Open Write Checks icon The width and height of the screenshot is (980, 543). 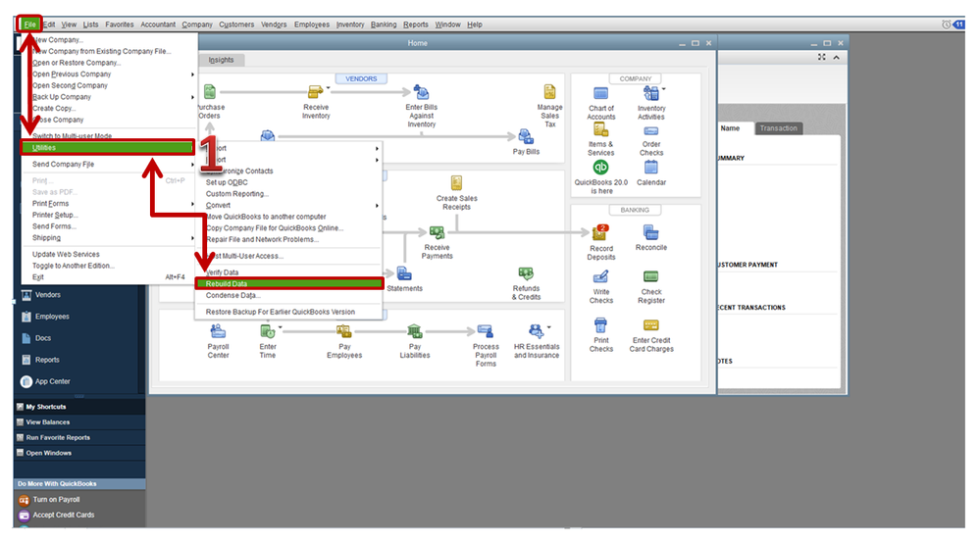(x=600, y=276)
